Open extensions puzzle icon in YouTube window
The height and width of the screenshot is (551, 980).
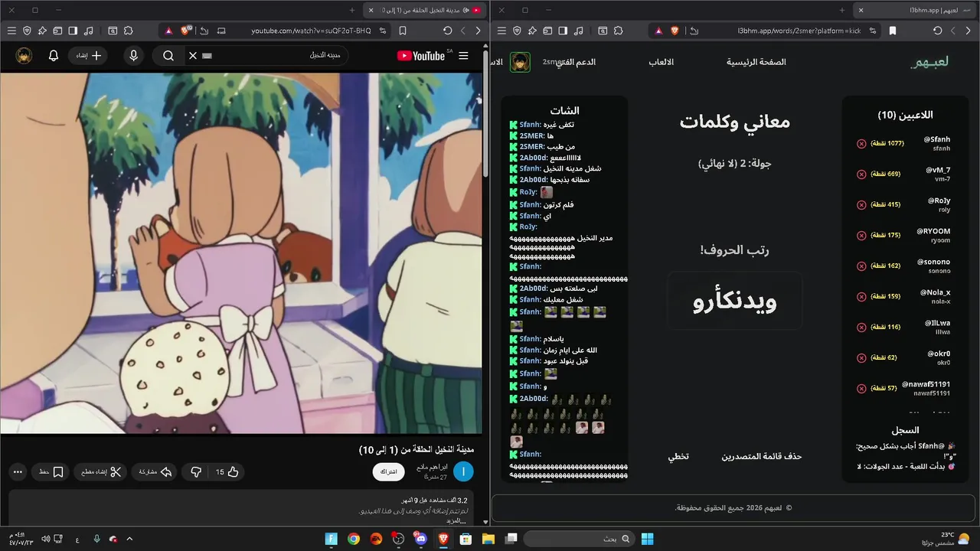128,31
